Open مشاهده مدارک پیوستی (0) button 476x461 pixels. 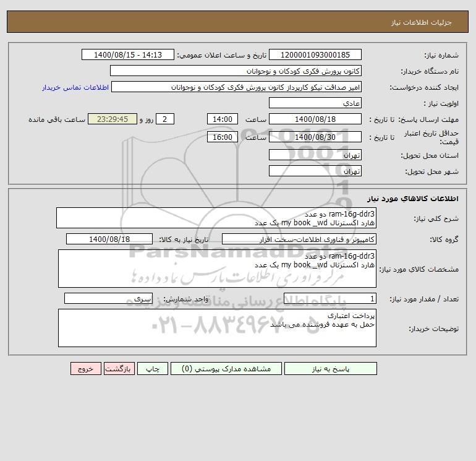226,369
